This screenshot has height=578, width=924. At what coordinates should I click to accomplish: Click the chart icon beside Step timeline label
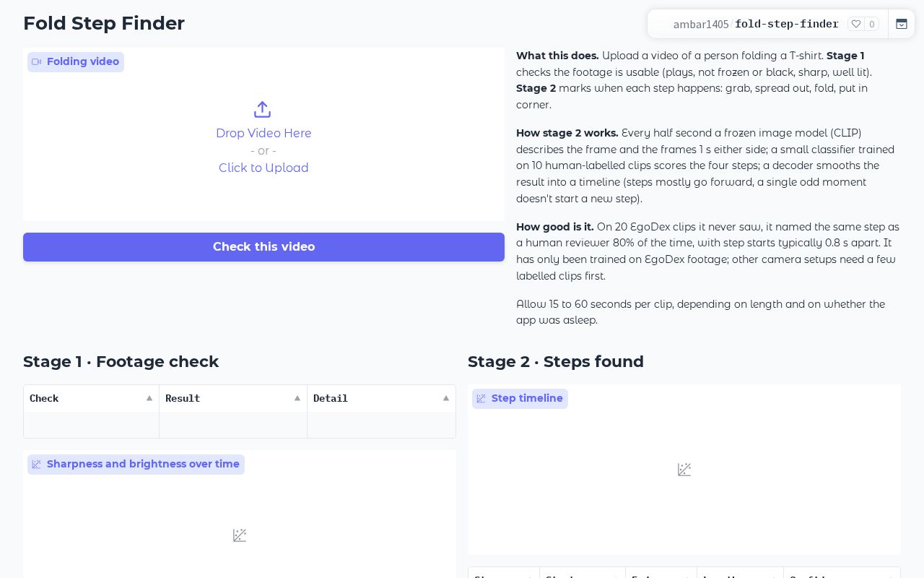tap(481, 399)
